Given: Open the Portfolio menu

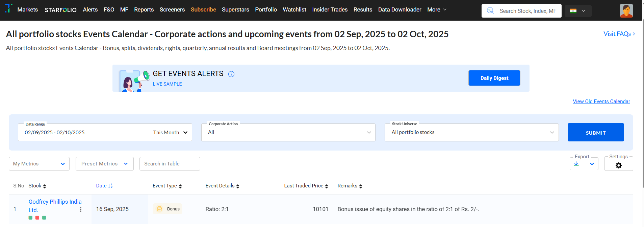Looking at the screenshot, I should [266, 10].
